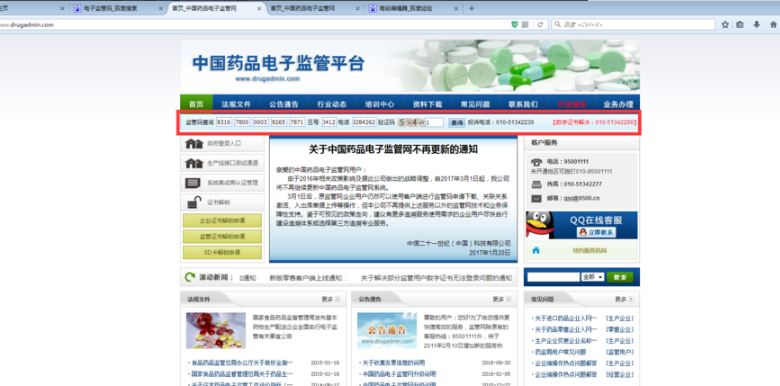Click the green rolling news arrow icon

[190, 278]
